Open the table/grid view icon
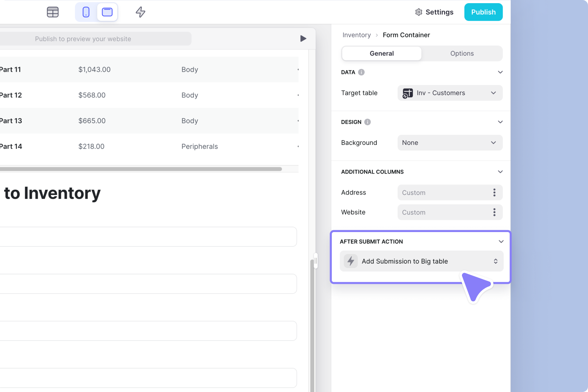This screenshot has height=392, width=588. [x=52, y=12]
